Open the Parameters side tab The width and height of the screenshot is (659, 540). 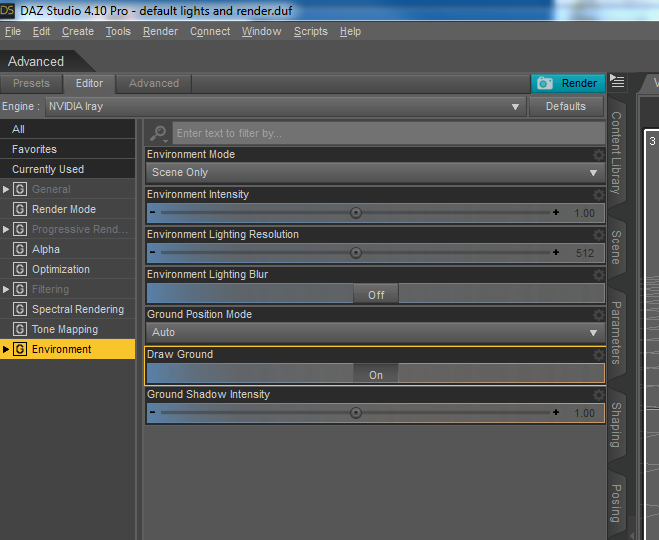click(616, 332)
